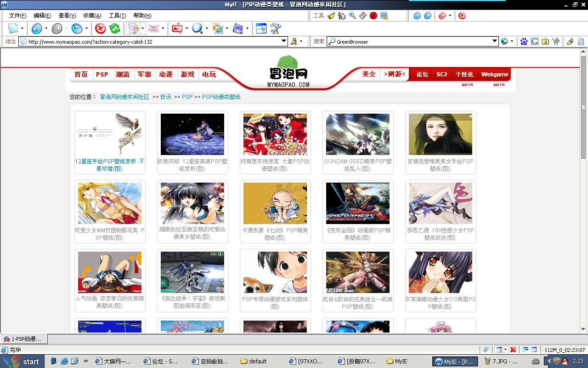Click the Up level arrow icon
This screenshot has width=588, height=368.
(77, 29)
